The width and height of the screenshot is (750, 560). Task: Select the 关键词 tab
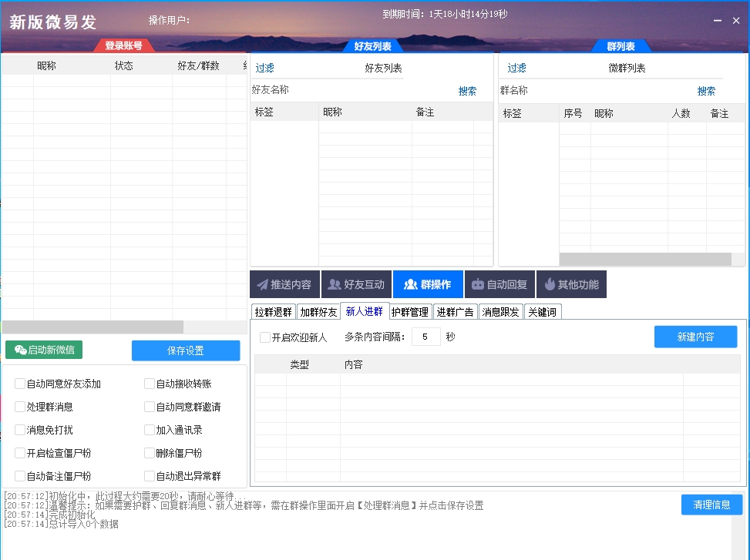[543, 312]
